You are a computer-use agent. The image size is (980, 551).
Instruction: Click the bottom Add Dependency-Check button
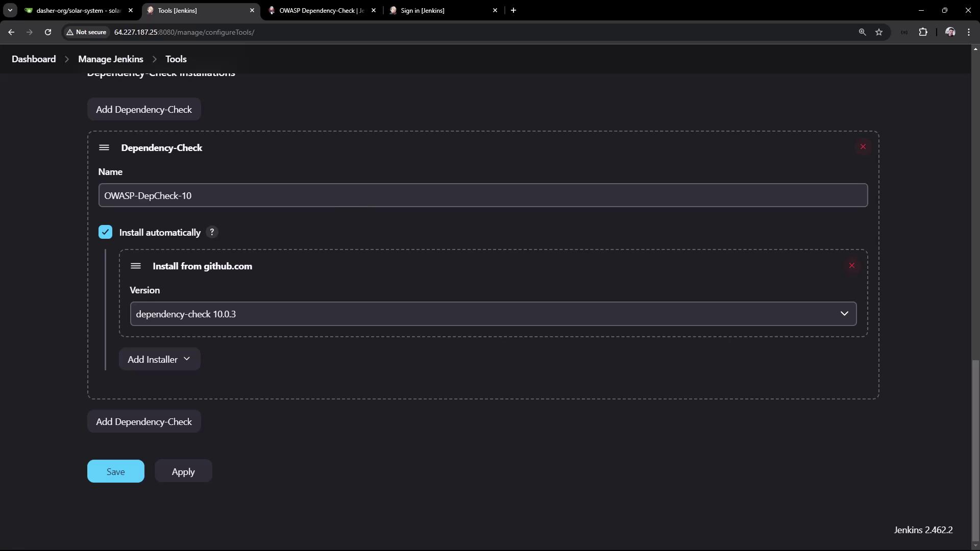click(x=144, y=421)
